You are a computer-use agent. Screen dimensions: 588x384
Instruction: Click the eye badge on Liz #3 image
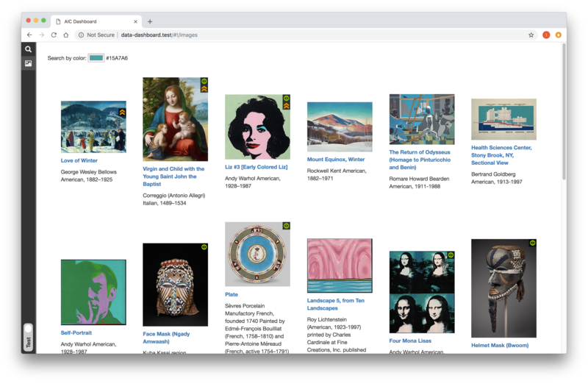pos(286,99)
